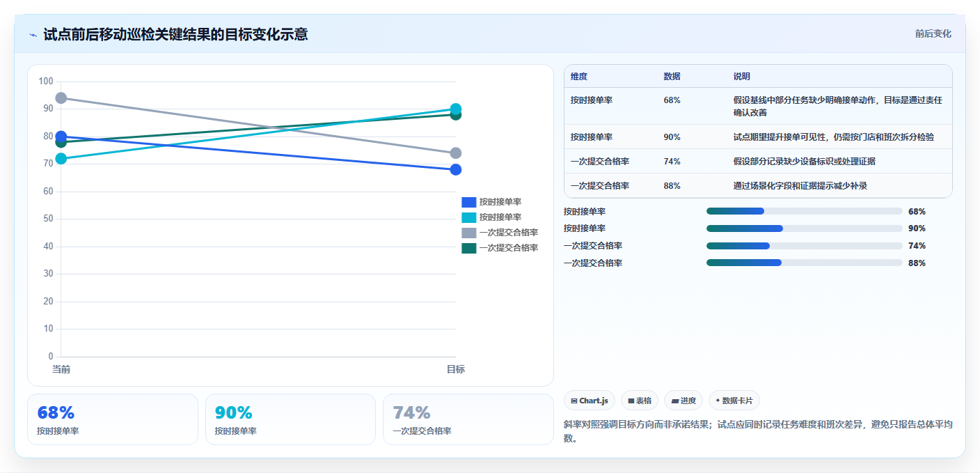Toggle the dark green 一次提交合格率 legend swatch
The height and width of the screenshot is (473, 980).
[x=469, y=248]
